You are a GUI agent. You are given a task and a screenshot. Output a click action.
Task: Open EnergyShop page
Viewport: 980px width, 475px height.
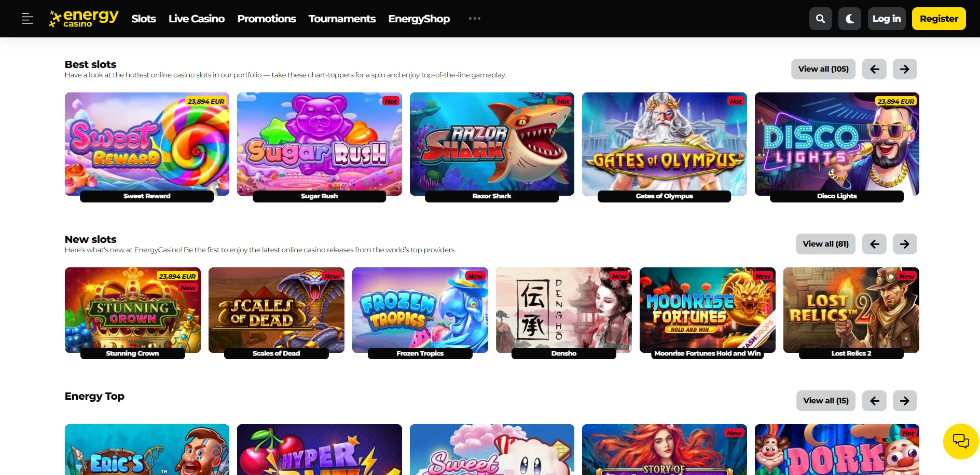coord(419,19)
